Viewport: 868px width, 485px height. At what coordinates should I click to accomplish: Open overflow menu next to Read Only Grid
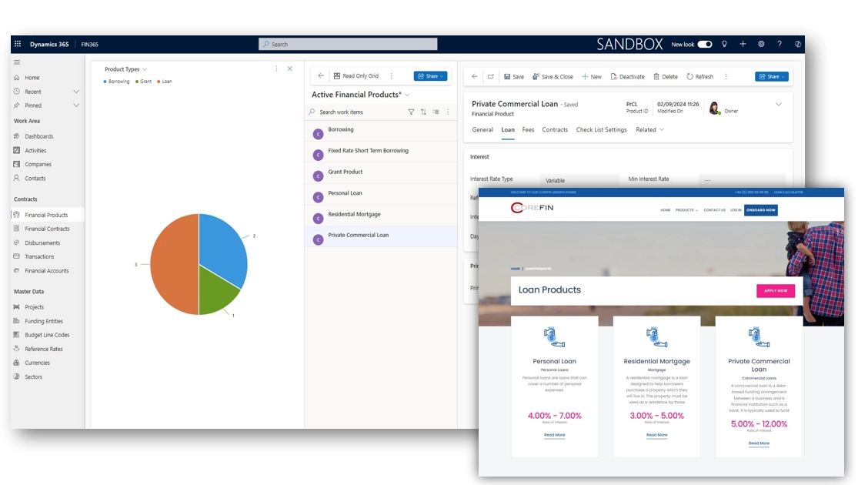(x=392, y=76)
